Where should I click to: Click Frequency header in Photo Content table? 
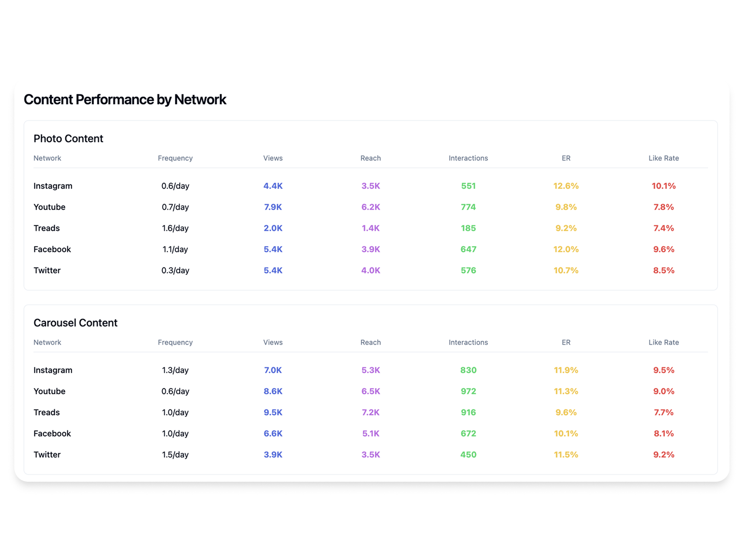175,158
